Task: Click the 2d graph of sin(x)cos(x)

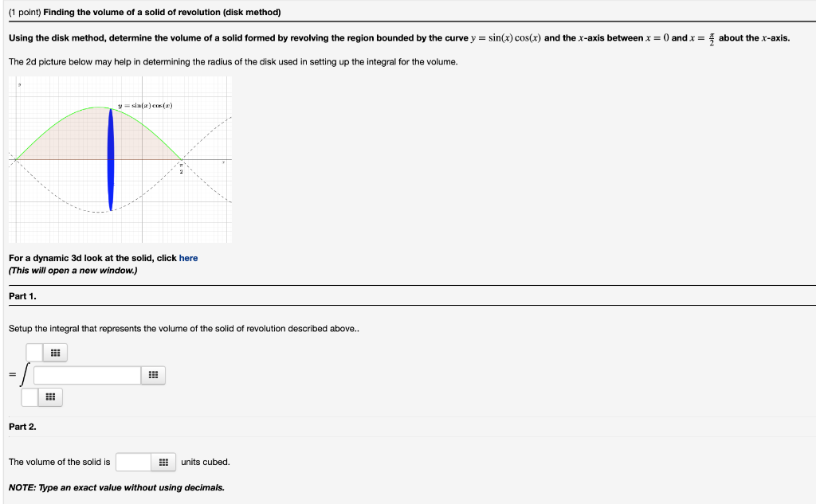Action: coord(120,159)
